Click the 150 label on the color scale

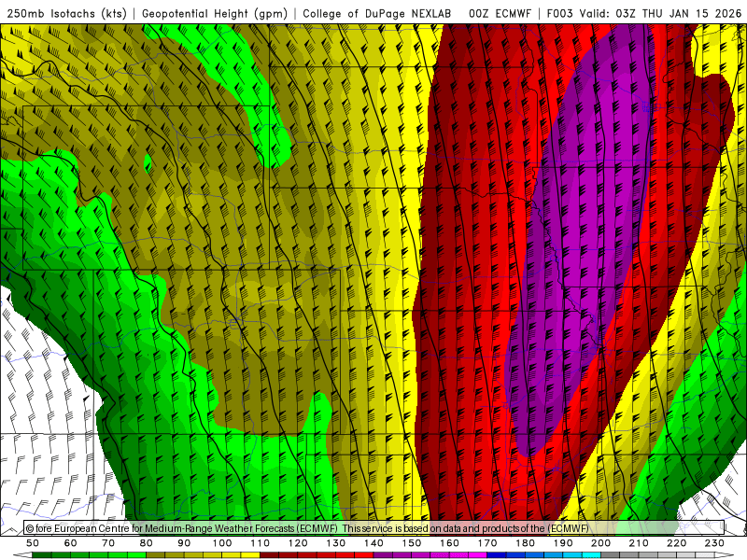coord(412,543)
